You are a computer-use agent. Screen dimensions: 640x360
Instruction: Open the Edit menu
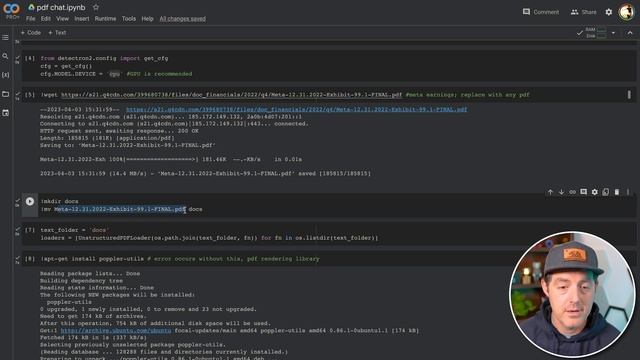(46, 19)
